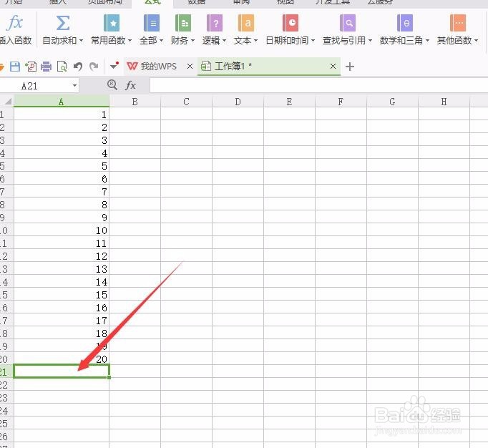488x448 pixels.
Task: Click the fx icon in the formula bar
Action: (131, 85)
